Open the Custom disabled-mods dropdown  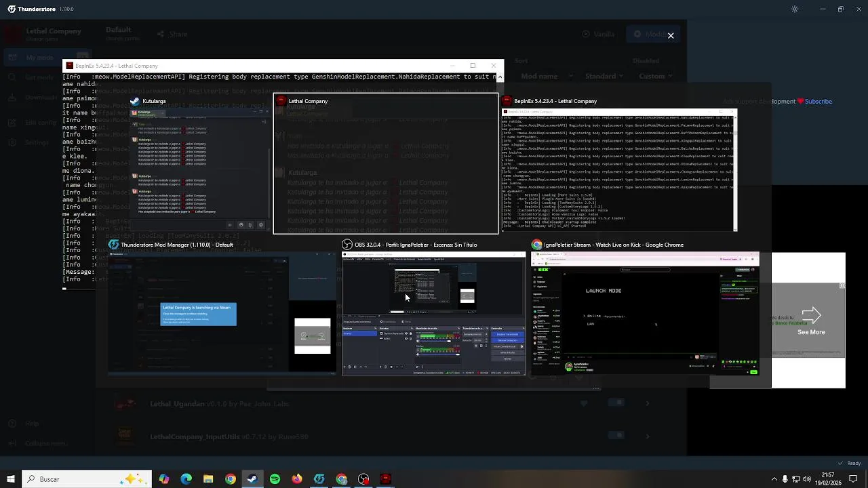pos(656,76)
